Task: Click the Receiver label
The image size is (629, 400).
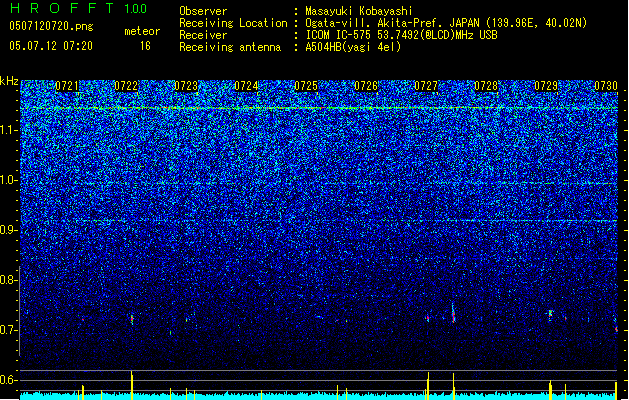Action: tap(203, 35)
